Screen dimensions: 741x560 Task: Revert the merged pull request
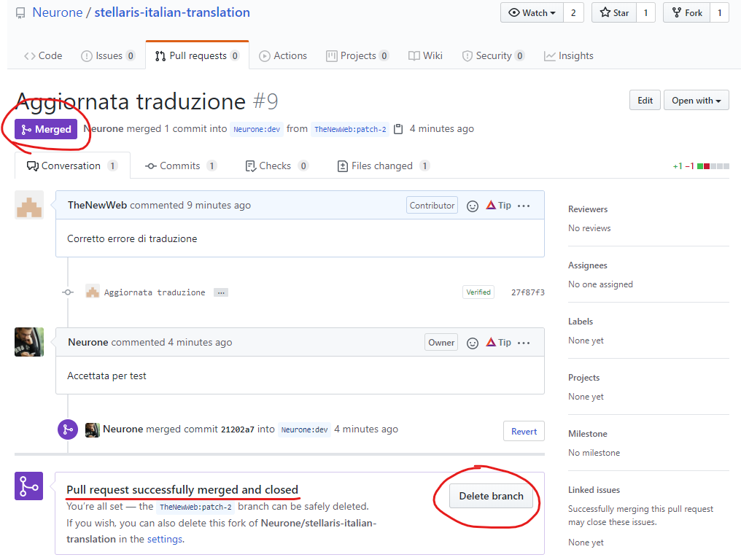pos(524,431)
